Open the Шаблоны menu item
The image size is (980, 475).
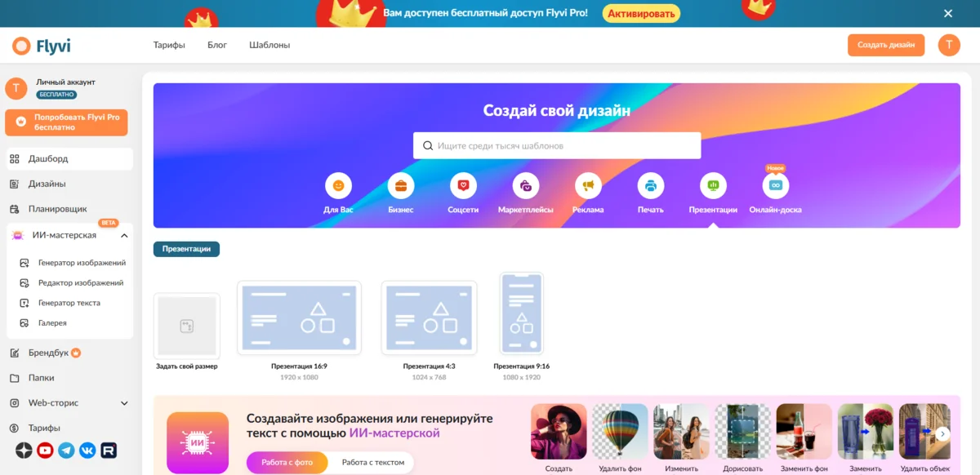click(269, 46)
